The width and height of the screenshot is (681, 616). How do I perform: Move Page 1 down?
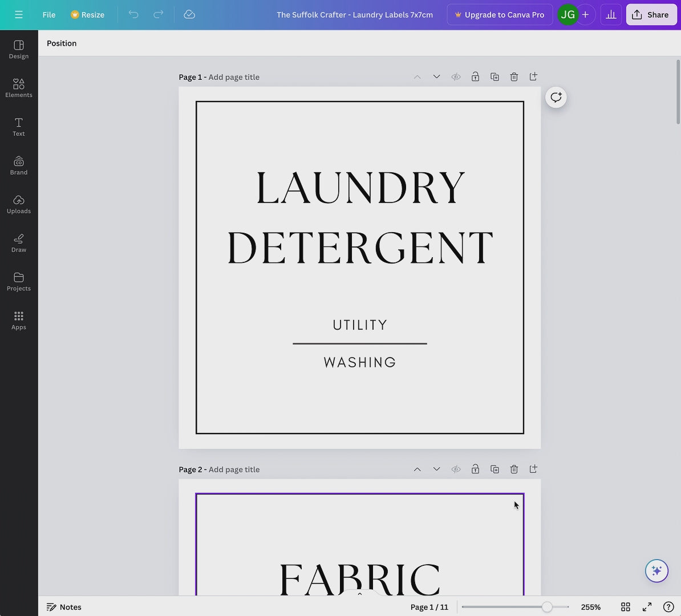click(x=436, y=77)
